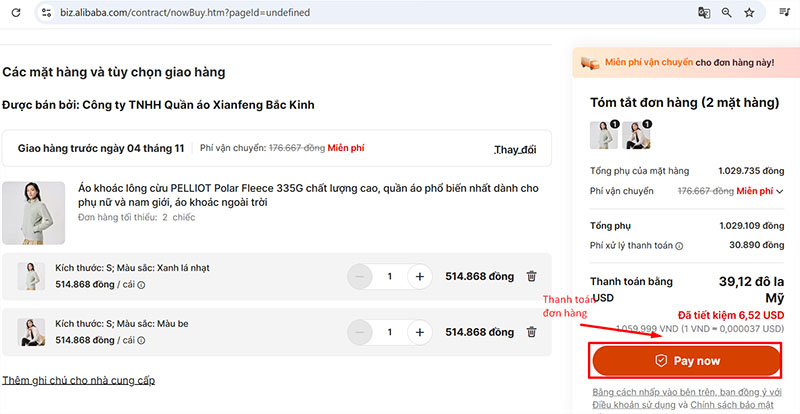Viewport: 800px width, 414px height.
Task: Open the browser media control icon
Action: pyautogui.click(x=785, y=12)
